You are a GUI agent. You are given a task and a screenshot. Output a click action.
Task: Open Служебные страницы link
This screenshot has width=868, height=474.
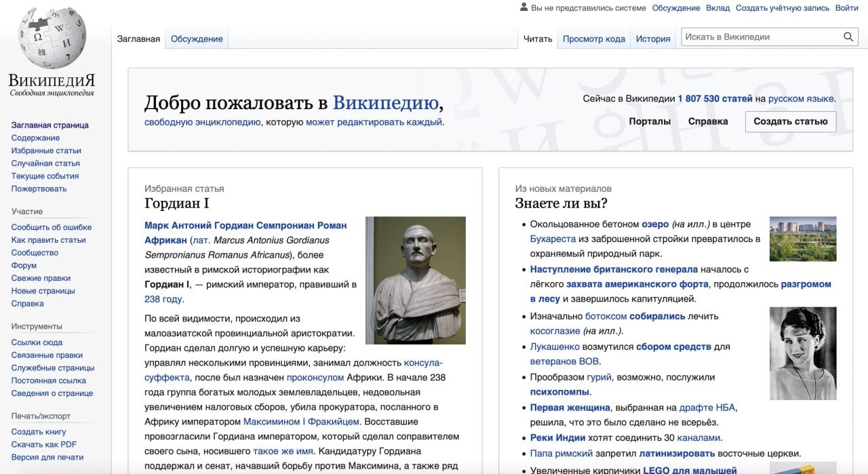tap(53, 368)
